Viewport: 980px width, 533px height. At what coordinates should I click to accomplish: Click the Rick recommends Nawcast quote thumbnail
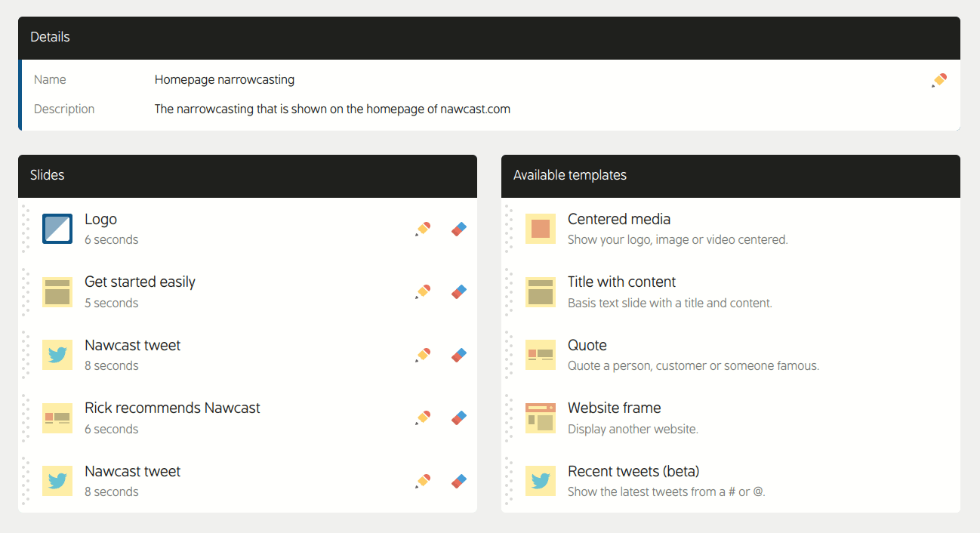click(57, 417)
